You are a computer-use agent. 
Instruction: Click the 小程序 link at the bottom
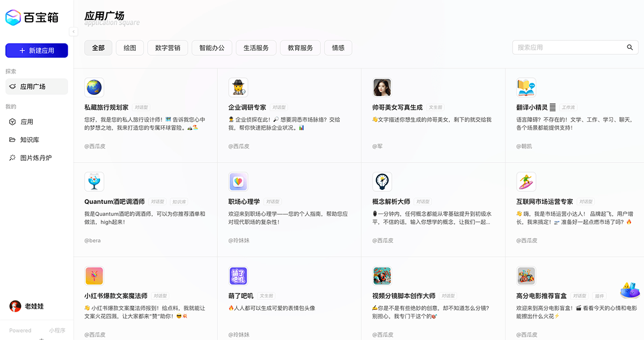[57, 330]
